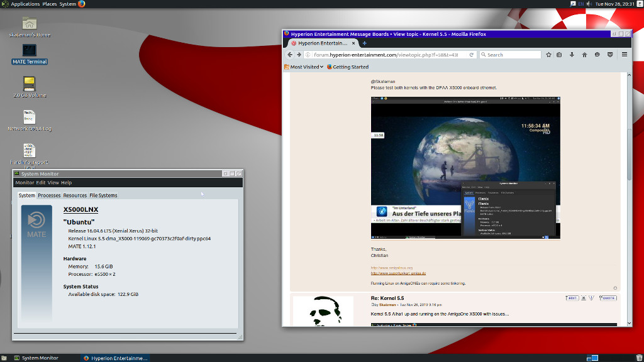Click the X5000LNX hostname heading
Screen dimensions: 644x362
pos(80,209)
